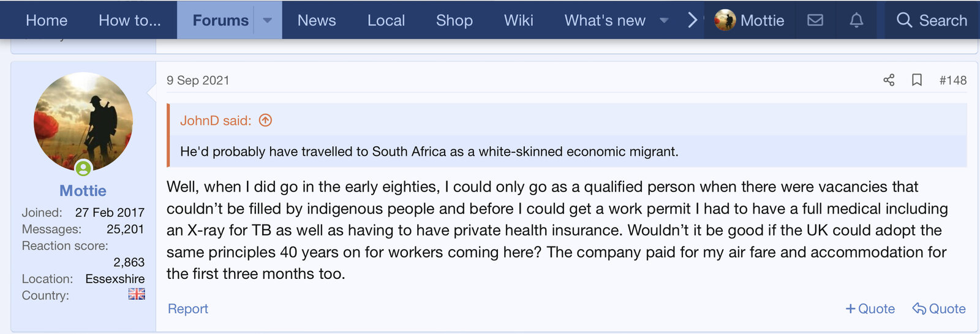Click Mottie's navbar avatar icon
Image resolution: width=980 pixels, height=334 pixels.
pyautogui.click(x=725, y=20)
